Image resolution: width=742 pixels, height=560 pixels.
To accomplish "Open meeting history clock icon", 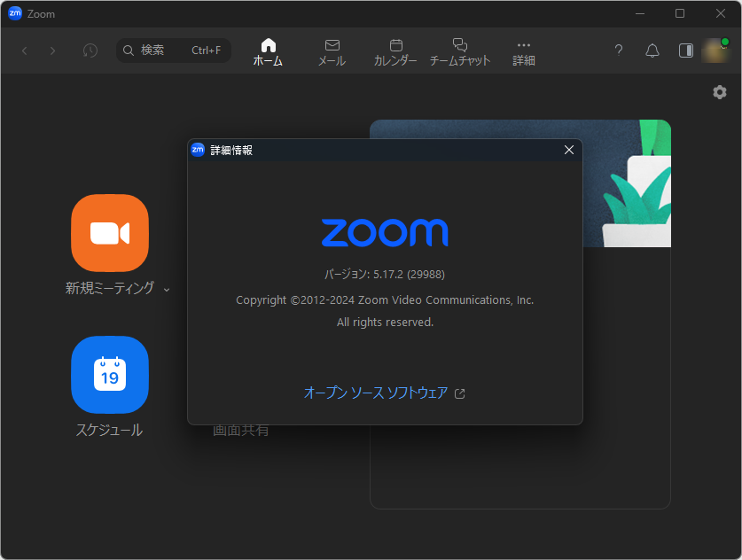I will pyautogui.click(x=90, y=51).
